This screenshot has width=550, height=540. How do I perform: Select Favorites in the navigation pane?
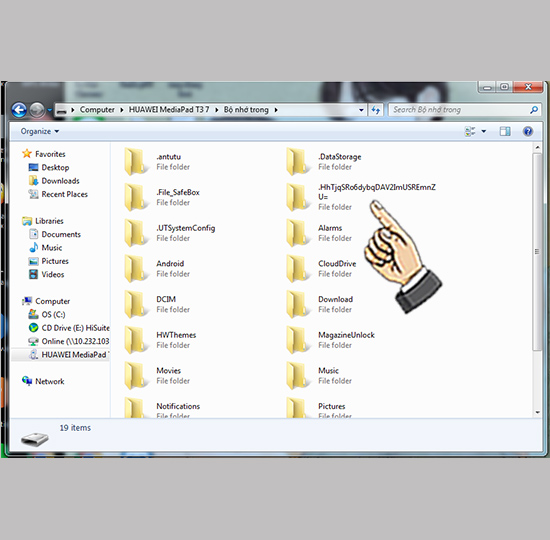tap(43, 154)
